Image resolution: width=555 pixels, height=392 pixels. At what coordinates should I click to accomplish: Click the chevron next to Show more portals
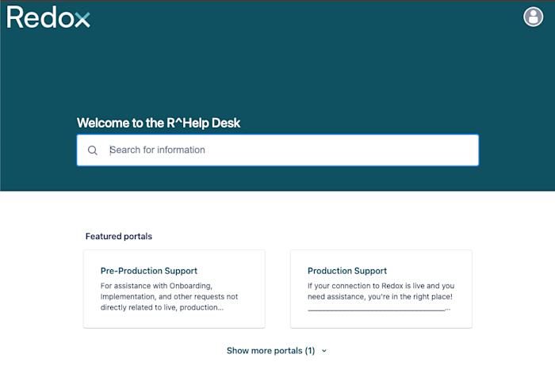(x=323, y=351)
